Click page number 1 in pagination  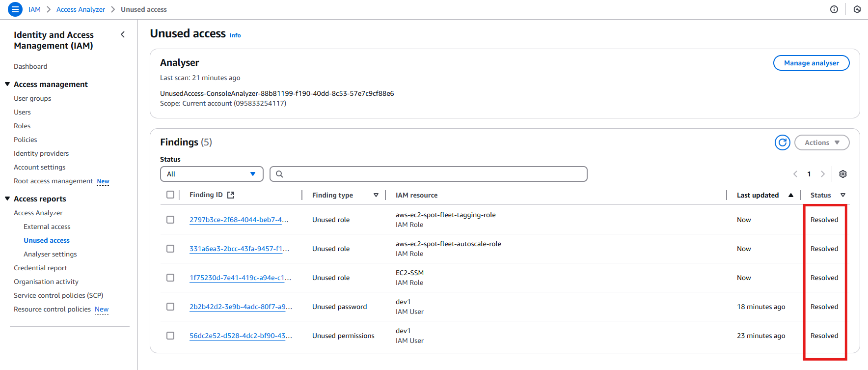809,174
